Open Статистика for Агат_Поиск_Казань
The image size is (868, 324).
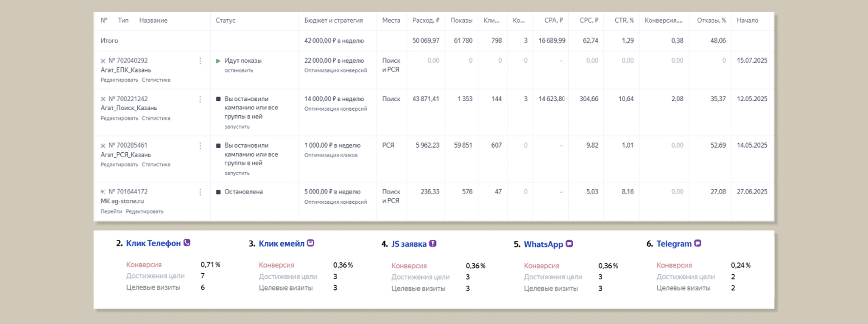pos(156,118)
